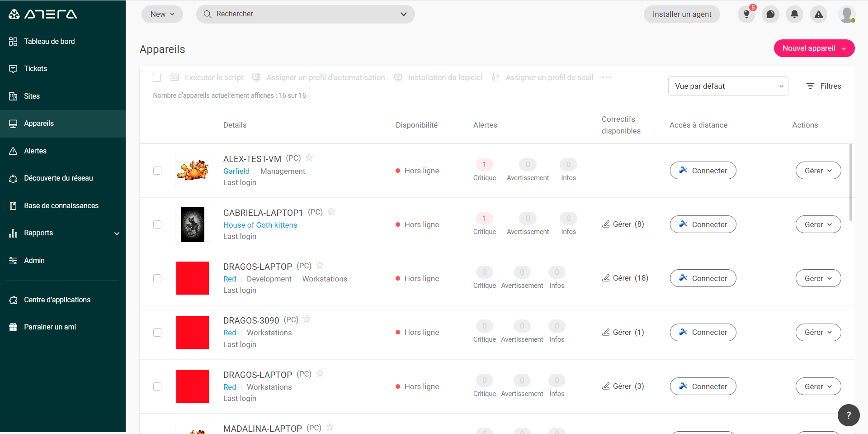868x434 pixels.
Task: Open the user profile avatar
Action: (846, 14)
